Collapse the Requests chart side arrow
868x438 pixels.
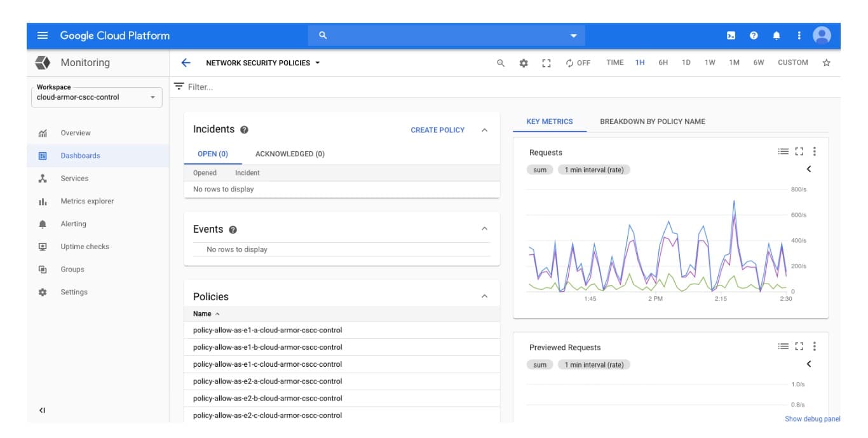(809, 169)
